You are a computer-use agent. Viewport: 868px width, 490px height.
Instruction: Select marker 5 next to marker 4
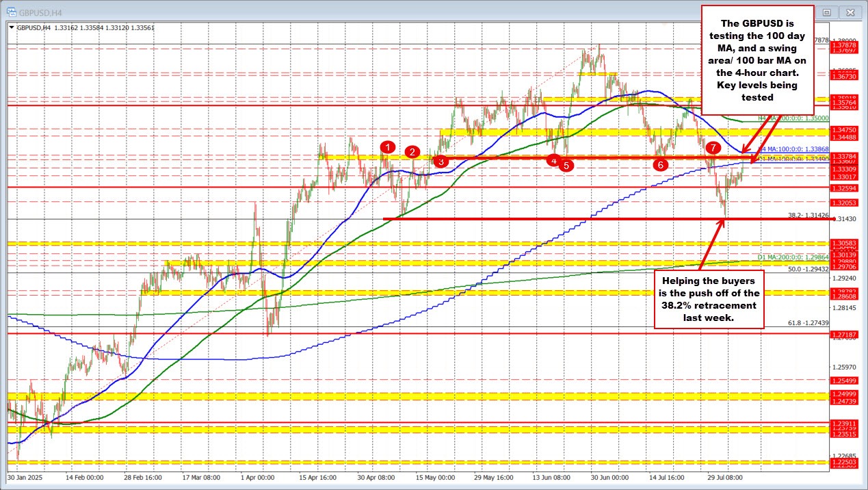pyautogui.click(x=566, y=164)
